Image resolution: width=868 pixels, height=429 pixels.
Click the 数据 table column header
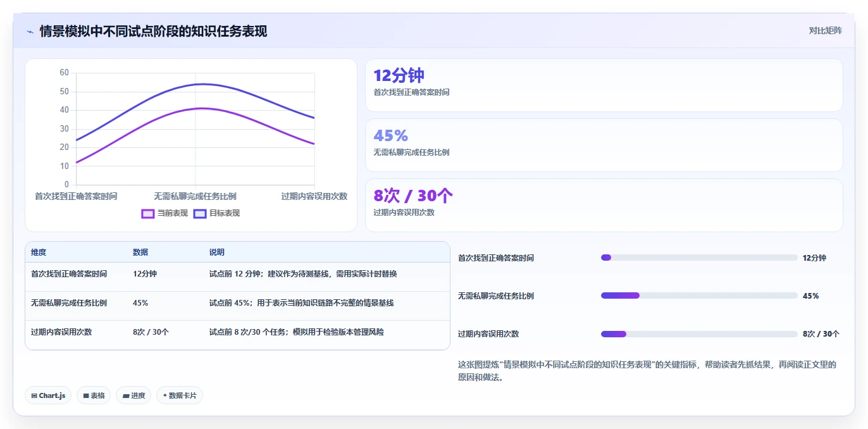pyautogui.click(x=140, y=252)
